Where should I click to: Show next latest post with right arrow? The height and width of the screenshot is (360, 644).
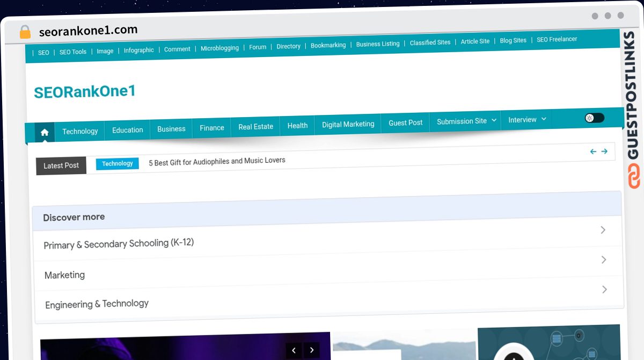604,152
